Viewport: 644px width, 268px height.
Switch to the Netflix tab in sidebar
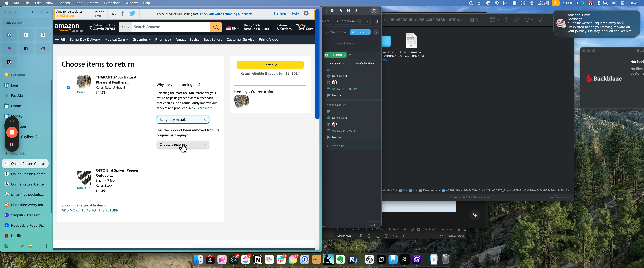point(25,236)
